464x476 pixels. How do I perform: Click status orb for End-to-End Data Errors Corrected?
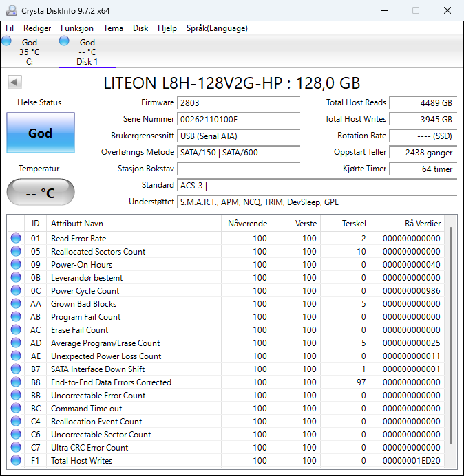(16, 382)
